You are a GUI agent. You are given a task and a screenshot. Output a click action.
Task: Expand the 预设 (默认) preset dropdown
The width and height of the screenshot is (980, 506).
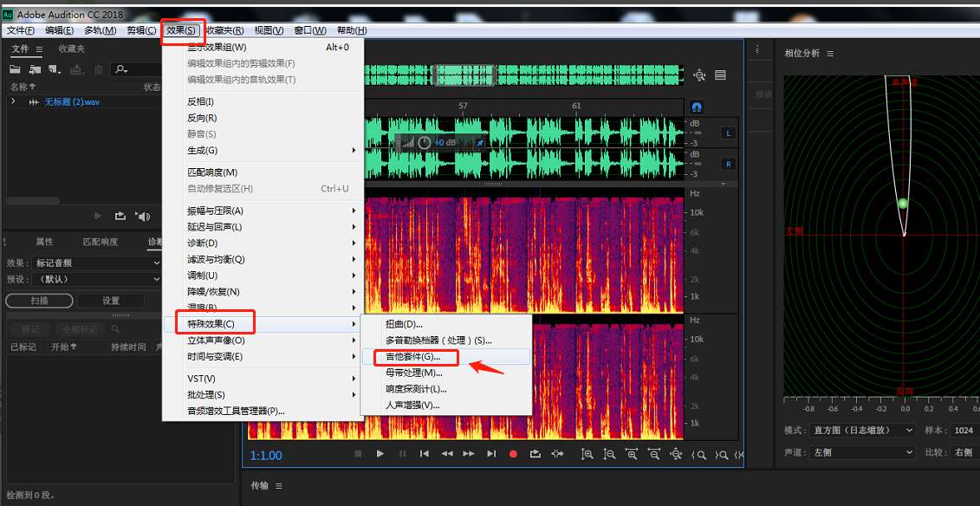coord(95,279)
